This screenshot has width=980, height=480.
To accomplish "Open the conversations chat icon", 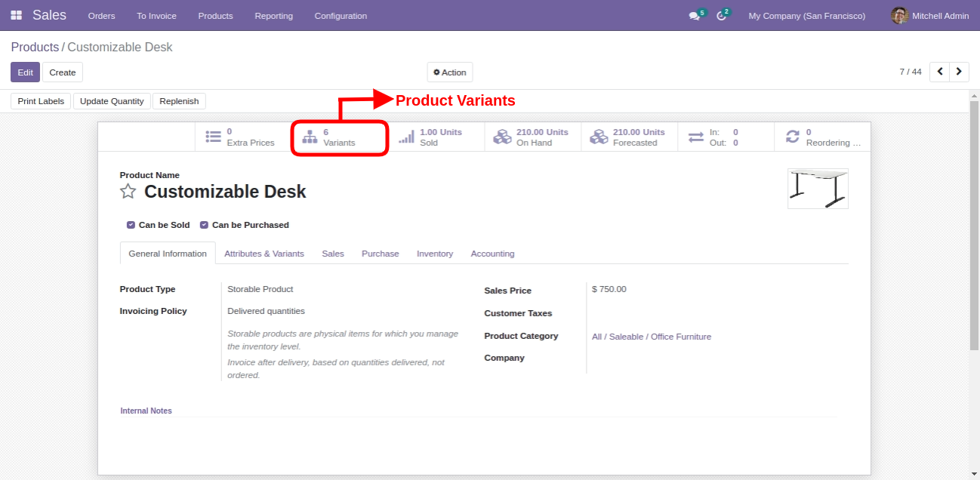I will pos(694,16).
